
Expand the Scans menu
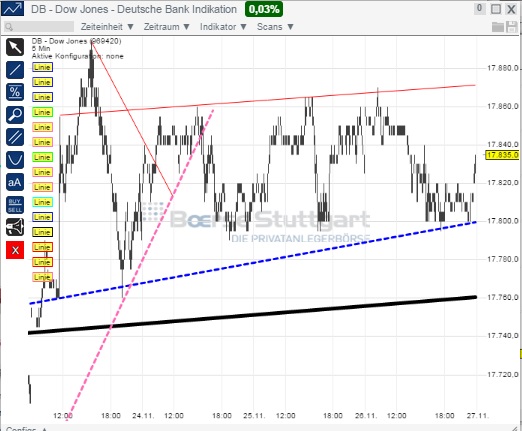coord(275,27)
